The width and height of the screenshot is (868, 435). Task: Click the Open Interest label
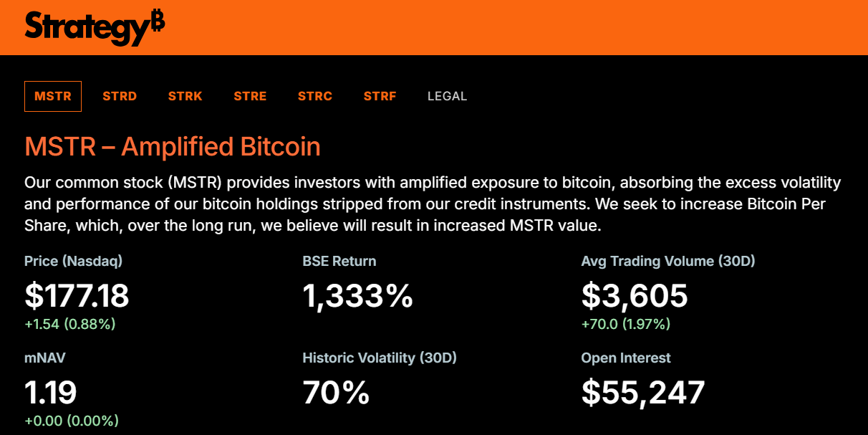point(626,358)
